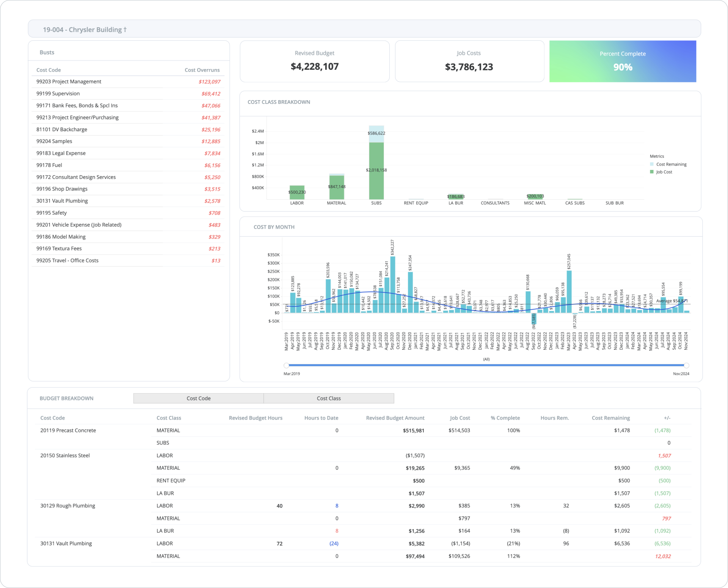Select the LABOR bar labeled $500,230
Screen dimensions: 728x588
[297, 192]
